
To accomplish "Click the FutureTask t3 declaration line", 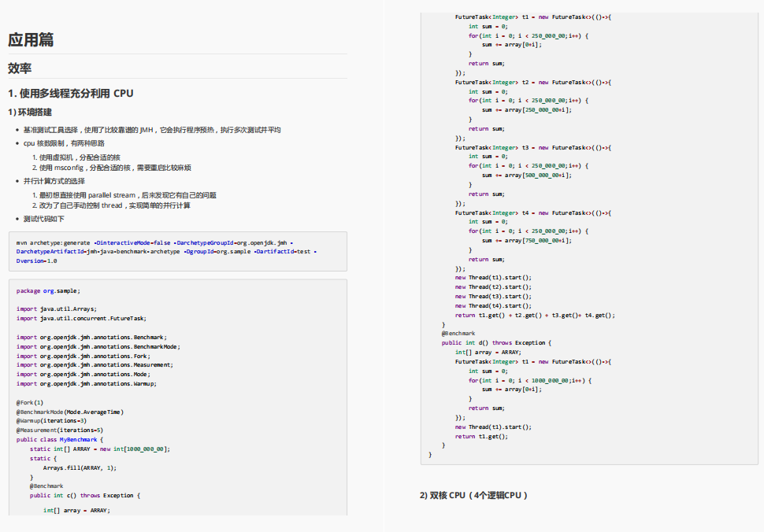I will click(533, 147).
